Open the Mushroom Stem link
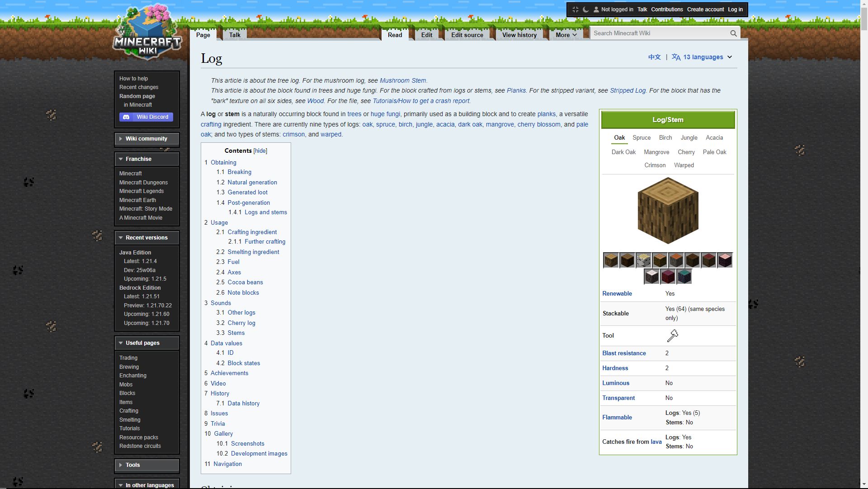This screenshot has width=868, height=489. tap(403, 81)
